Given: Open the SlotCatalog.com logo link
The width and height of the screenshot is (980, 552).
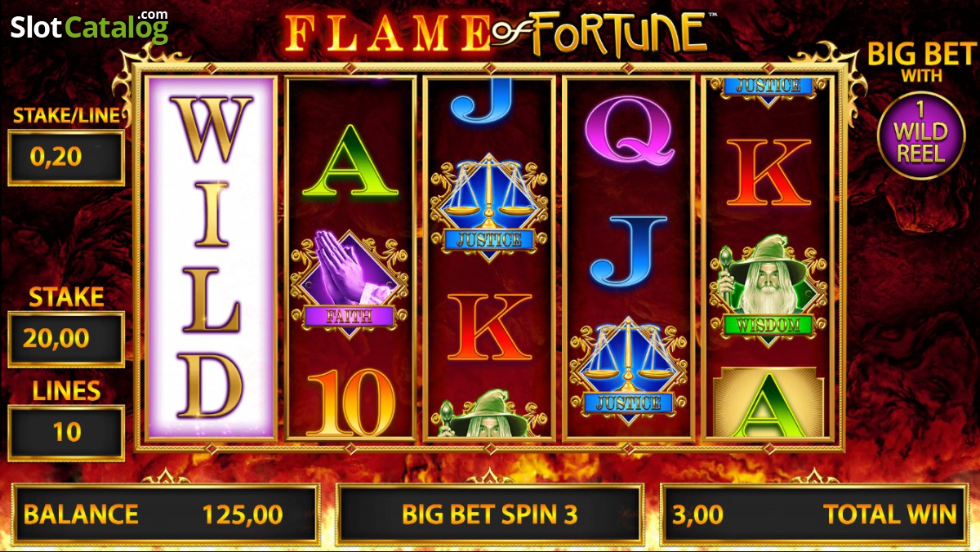Looking at the screenshot, I should coord(89,26).
